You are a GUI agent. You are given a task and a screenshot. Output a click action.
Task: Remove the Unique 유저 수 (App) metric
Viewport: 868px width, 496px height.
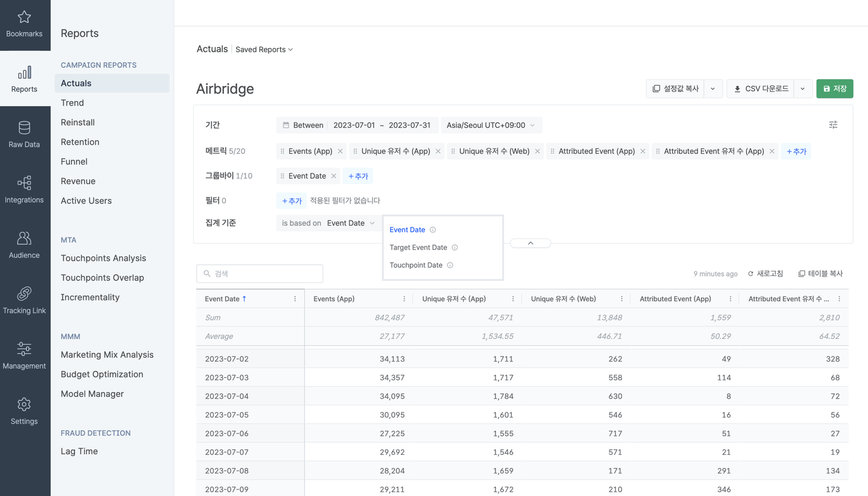438,151
